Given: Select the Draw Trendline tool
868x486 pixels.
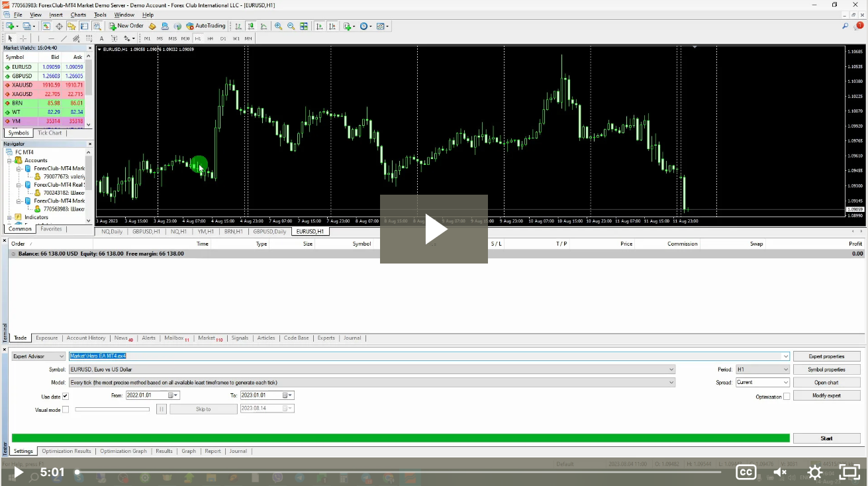Looking at the screenshot, I should (63, 38).
